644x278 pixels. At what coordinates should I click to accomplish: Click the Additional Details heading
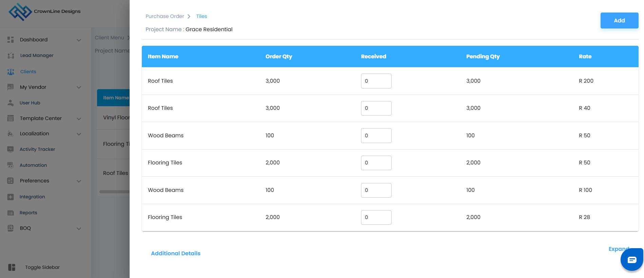[x=175, y=253]
